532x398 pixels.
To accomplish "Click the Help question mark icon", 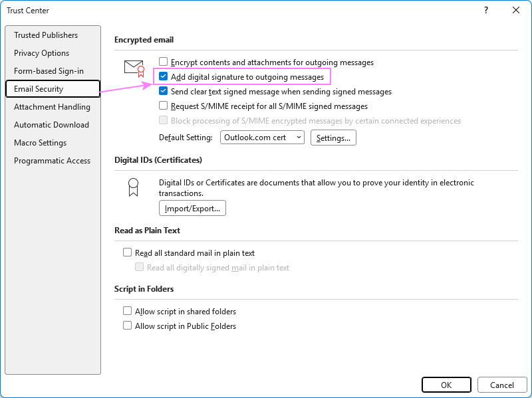I will (485, 11).
